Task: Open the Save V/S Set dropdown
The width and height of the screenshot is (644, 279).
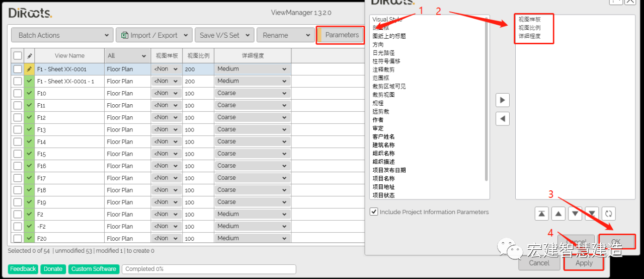Action: 224,35
